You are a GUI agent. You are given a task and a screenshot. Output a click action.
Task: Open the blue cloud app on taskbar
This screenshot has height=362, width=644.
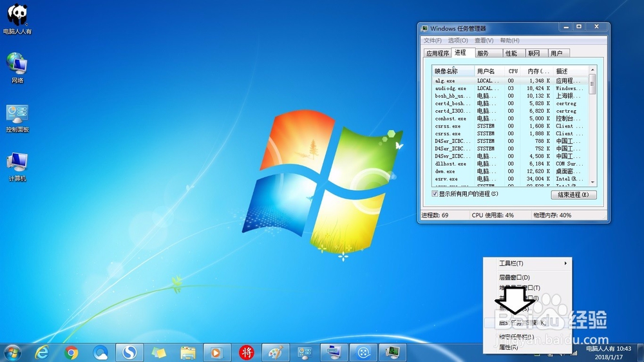pyautogui.click(x=100, y=352)
